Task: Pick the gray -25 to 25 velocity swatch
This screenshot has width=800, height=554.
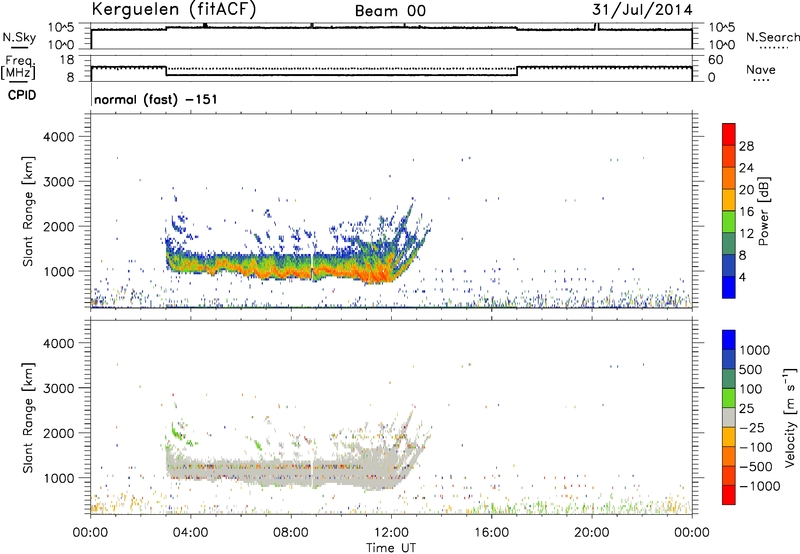Action: click(x=729, y=418)
